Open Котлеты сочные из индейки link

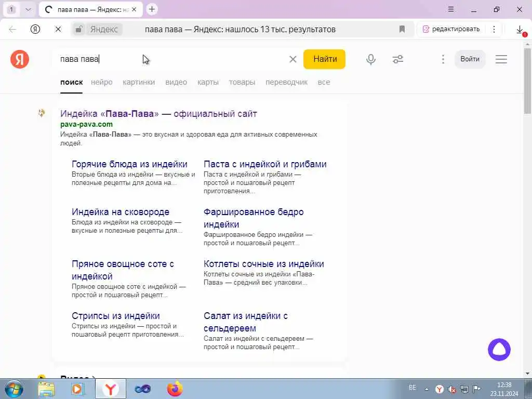click(x=263, y=264)
